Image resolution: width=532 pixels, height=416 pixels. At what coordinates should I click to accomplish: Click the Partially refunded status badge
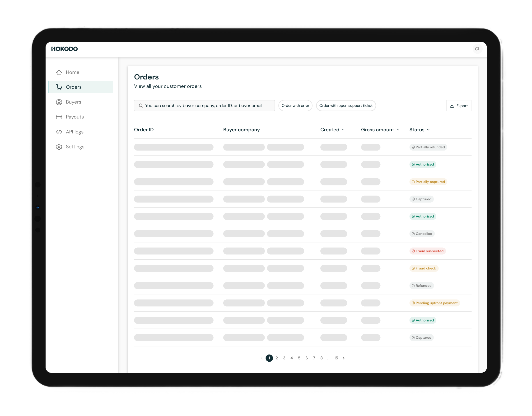tap(428, 147)
